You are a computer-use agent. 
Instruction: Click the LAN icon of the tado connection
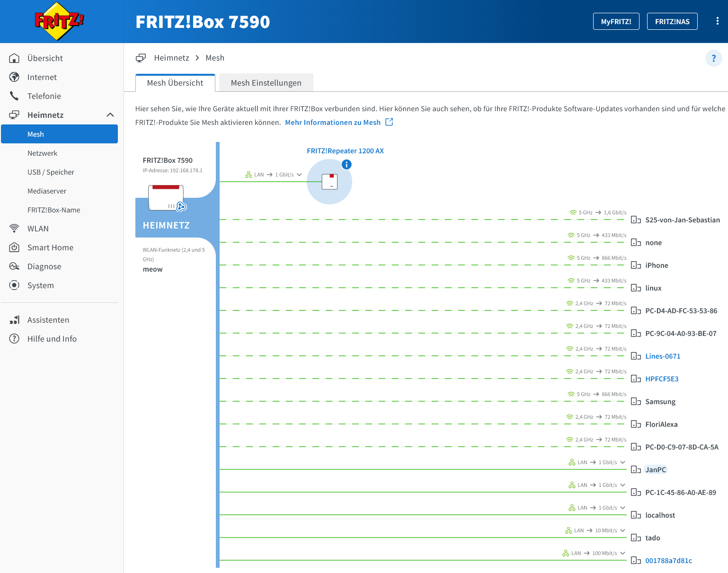[x=568, y=530]
